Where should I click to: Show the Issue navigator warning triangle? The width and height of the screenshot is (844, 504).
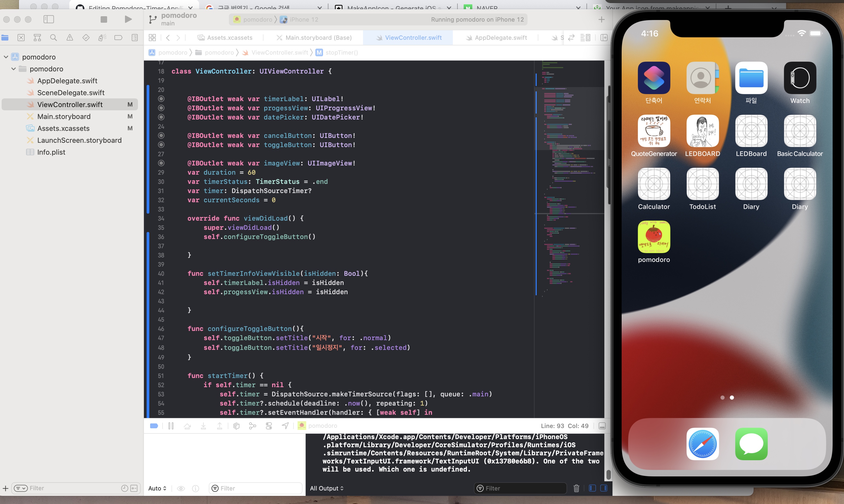click(70, 37)
